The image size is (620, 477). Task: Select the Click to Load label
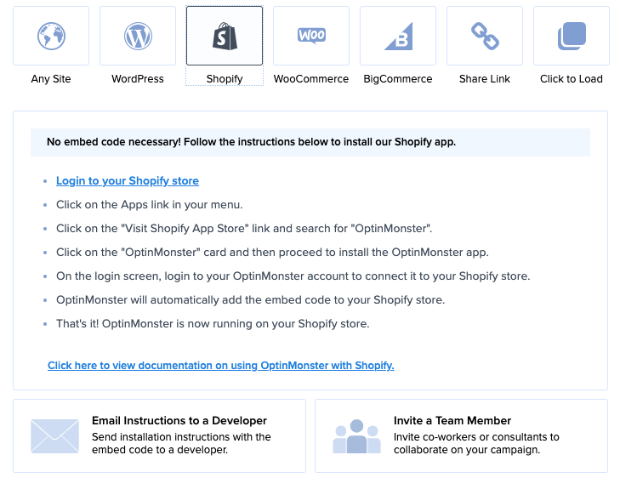pyautogui.click(x=571, y=79)
